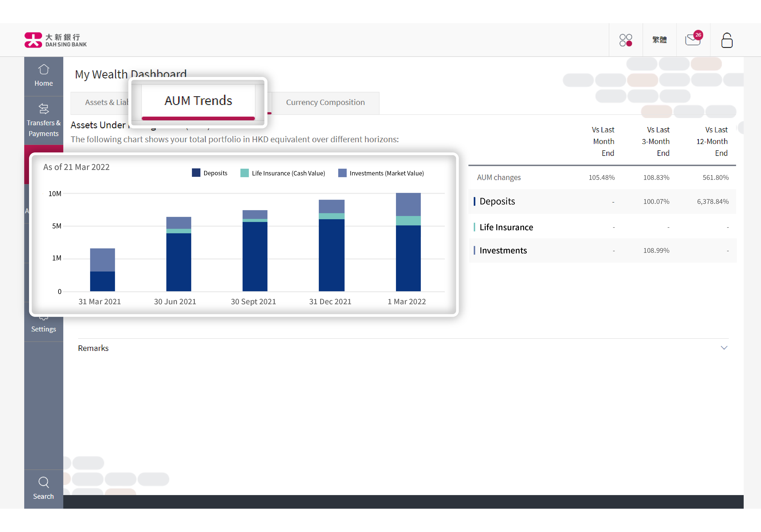This screenshot has height=532, width=761.
Task: Expand the Remarks section chevron
Action: (x=724, y=348)
